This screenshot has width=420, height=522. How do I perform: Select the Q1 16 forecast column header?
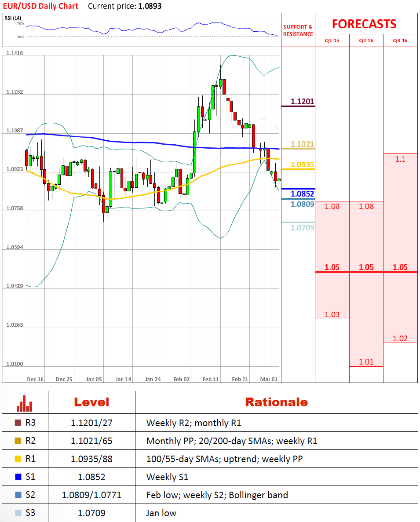tap(332, 40)
